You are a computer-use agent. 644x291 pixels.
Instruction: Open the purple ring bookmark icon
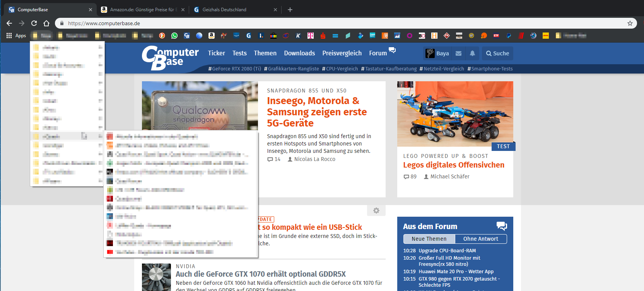[x=410, y=36]
